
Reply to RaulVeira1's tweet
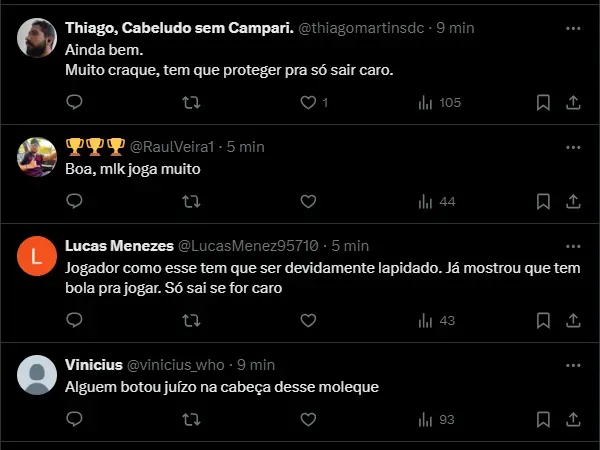pyautogui.click(x=74, y=201)
